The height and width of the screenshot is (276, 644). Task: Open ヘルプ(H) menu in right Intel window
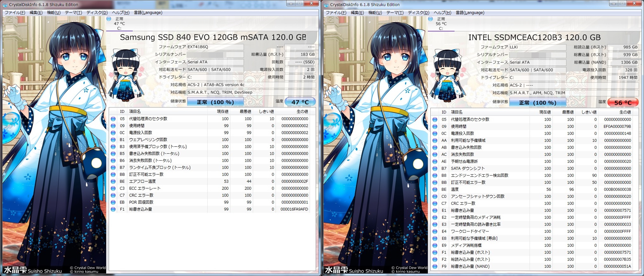442,13
